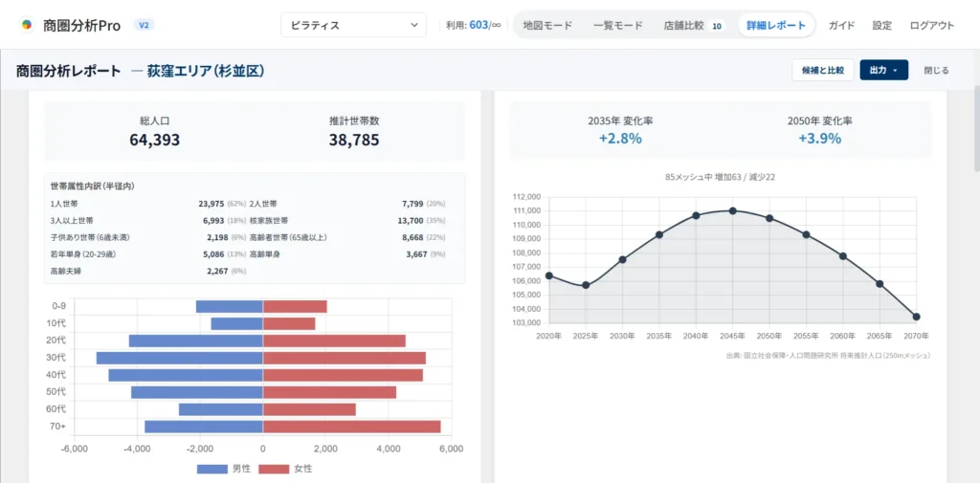Image resolution: width=980 pixels, height=483 pixels.
Task: Open the 店舗比較 tab
Action: pos(683,26)
